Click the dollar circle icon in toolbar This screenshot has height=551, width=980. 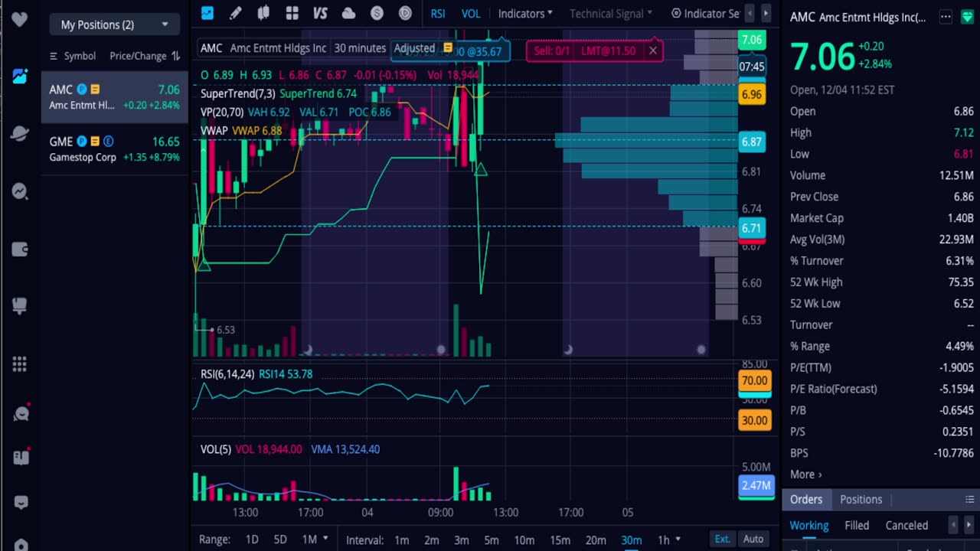(x=377, y=13)
